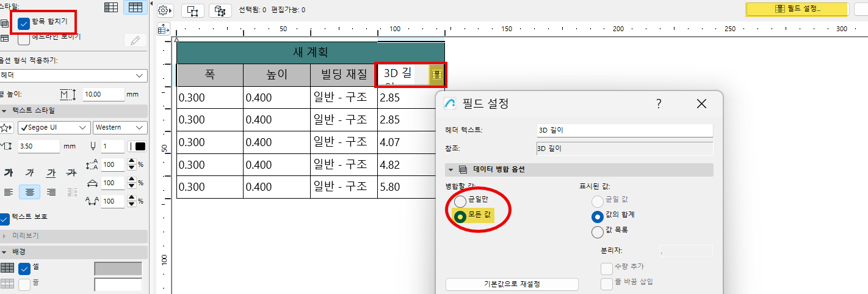868x294 pixels.
Task: Align text to the left
Action: click(9, 192)
